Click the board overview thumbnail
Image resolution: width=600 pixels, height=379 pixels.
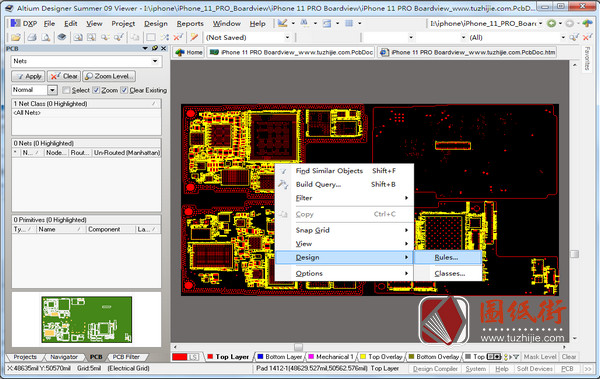coord(86,320)
